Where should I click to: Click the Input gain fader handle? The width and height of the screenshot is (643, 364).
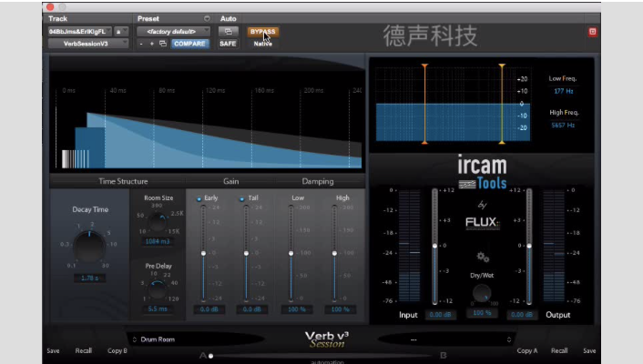pos(434,246)
